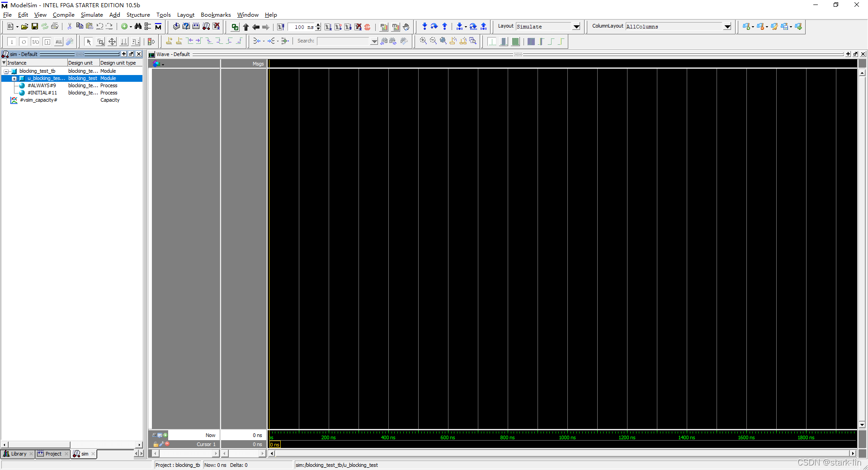This screenshot has width=868, height=470.
Task: Open the Layout Simulate dropdown
Action: coord(576,27)
